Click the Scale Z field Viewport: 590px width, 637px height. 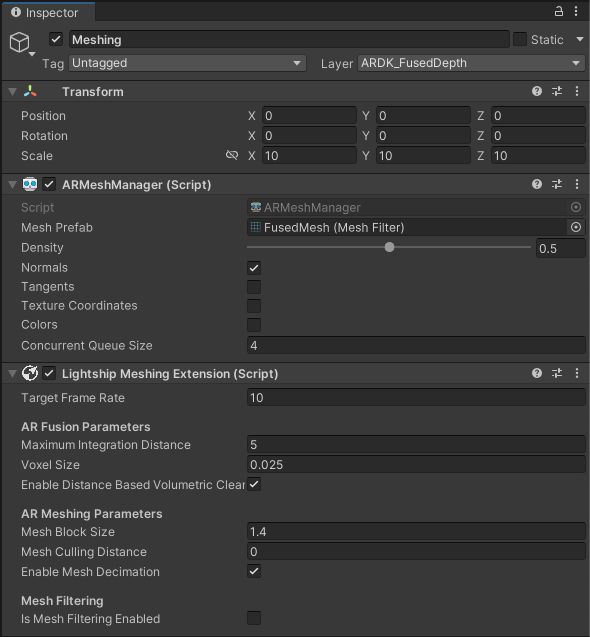pos(538,155)
